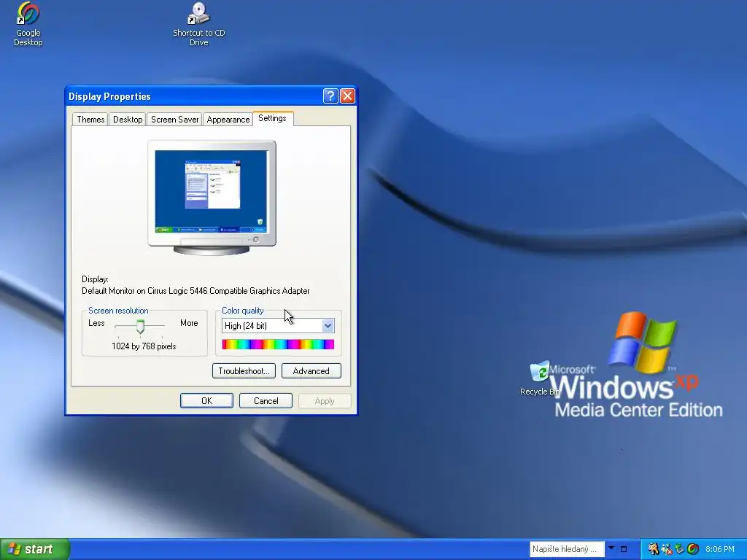The height and width of the screenshot is (560, 747).
Task: Click Cancel in Display Properties
Action: tap(266, 401)
